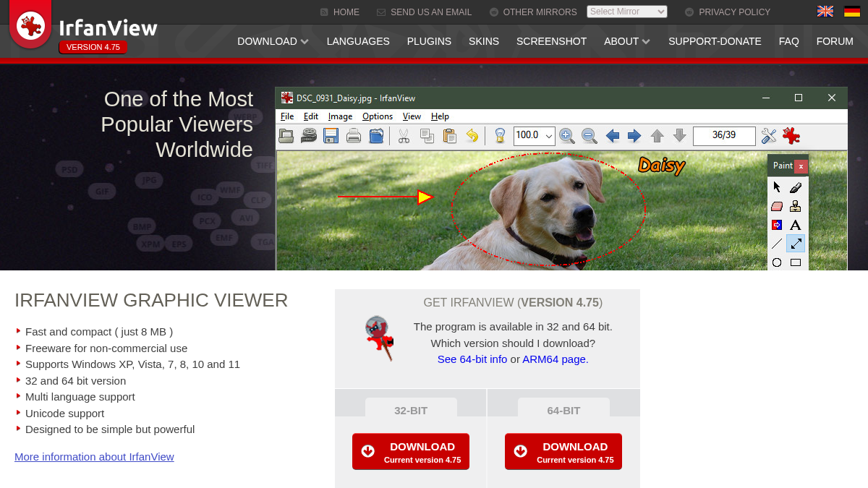
Task: Open the SCREENSHOT navigation item
Action: click(x=551, y=41)
